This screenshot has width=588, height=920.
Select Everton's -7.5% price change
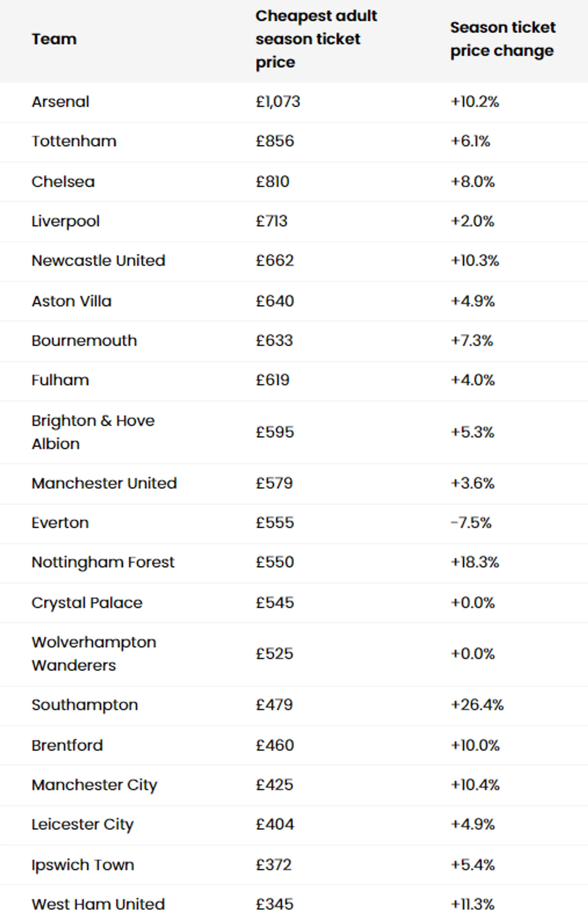click(x=471, y=523)
